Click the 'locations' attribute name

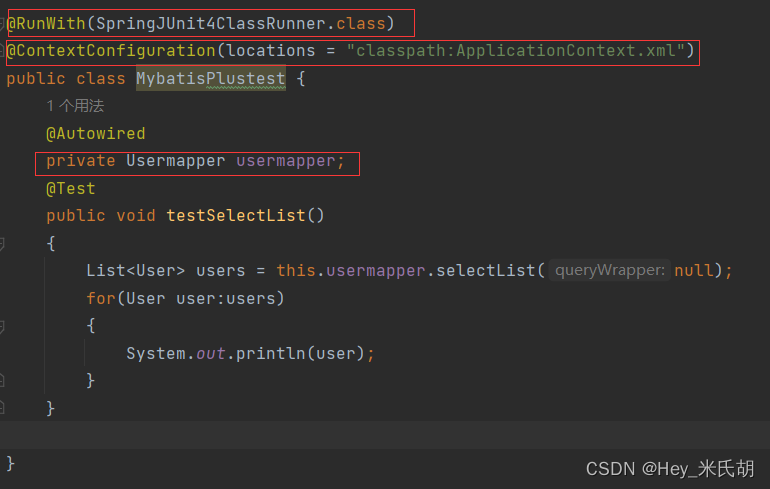pos(271,51)
